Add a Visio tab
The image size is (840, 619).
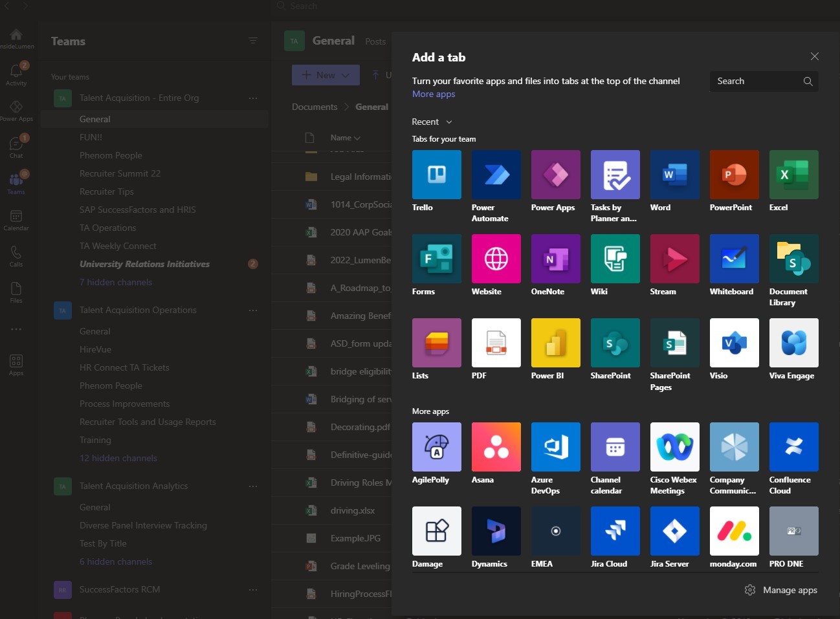(734, 343)
